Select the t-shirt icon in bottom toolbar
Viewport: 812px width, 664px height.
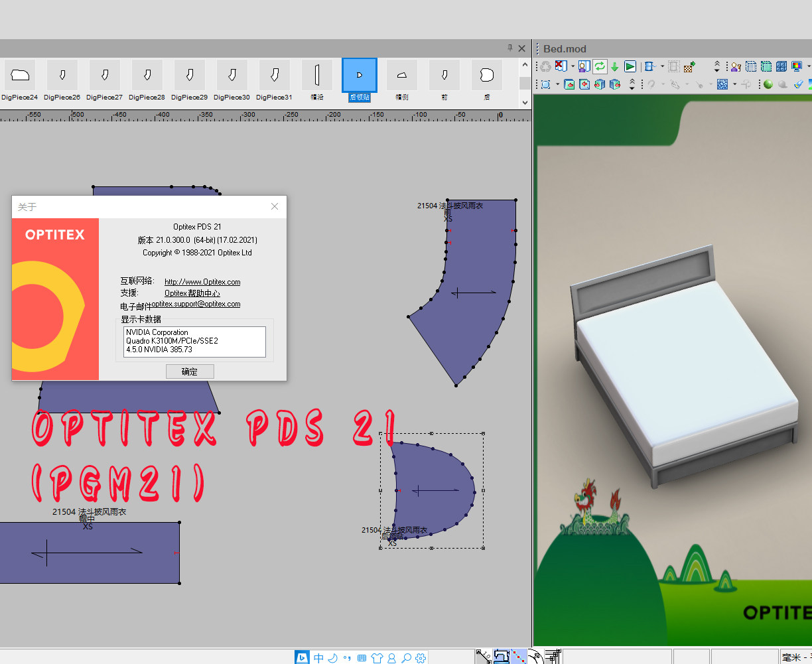pos(377,657)
